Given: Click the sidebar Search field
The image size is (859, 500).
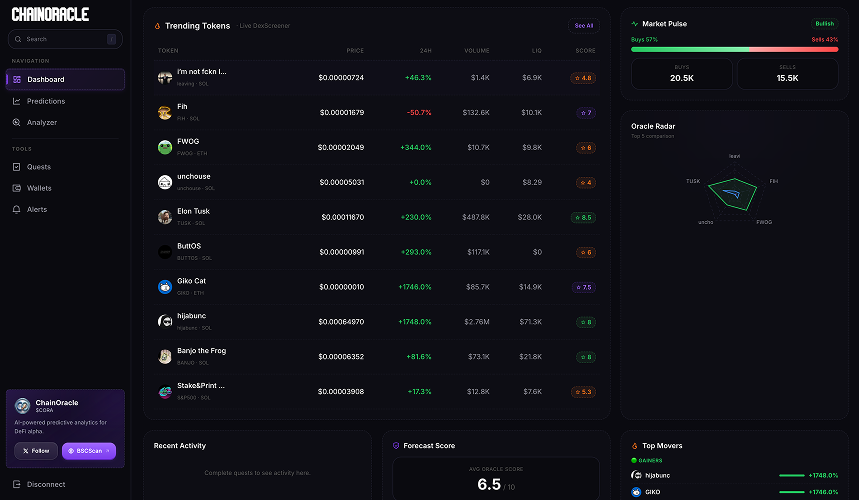Looking at the screenshot, I should [60, 39].
